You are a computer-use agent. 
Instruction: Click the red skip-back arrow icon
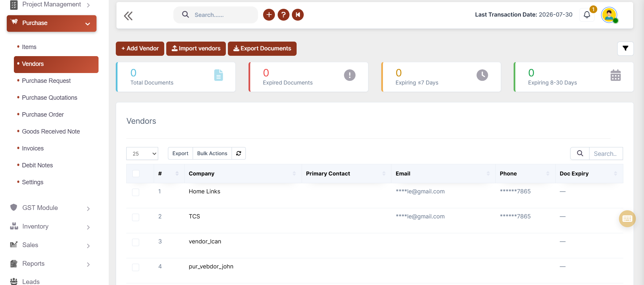298,15
